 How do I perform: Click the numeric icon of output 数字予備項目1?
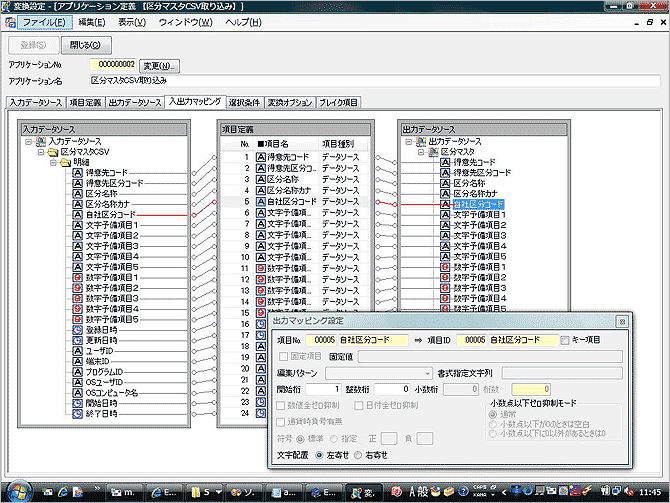(x=445, y=267)
